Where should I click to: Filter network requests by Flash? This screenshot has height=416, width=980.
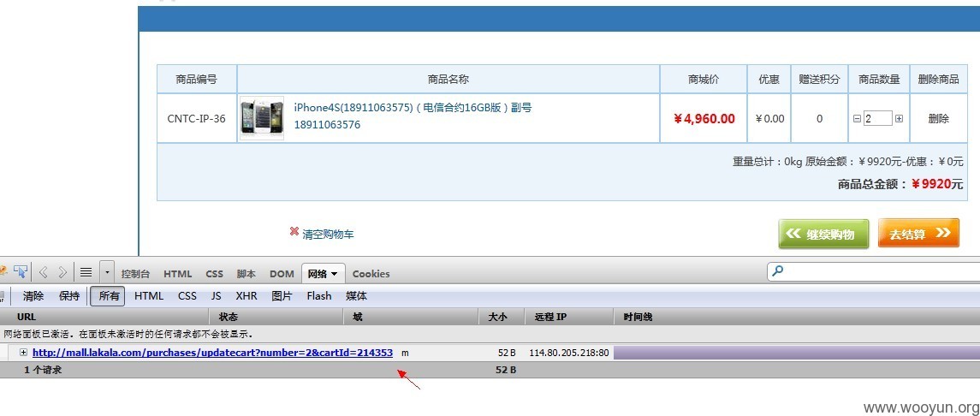click(x=319, y=296)
